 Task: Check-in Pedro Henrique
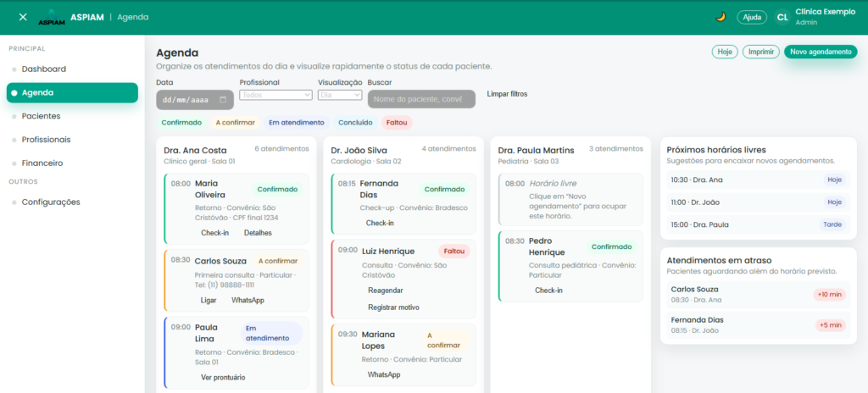[x=548, y=291]
